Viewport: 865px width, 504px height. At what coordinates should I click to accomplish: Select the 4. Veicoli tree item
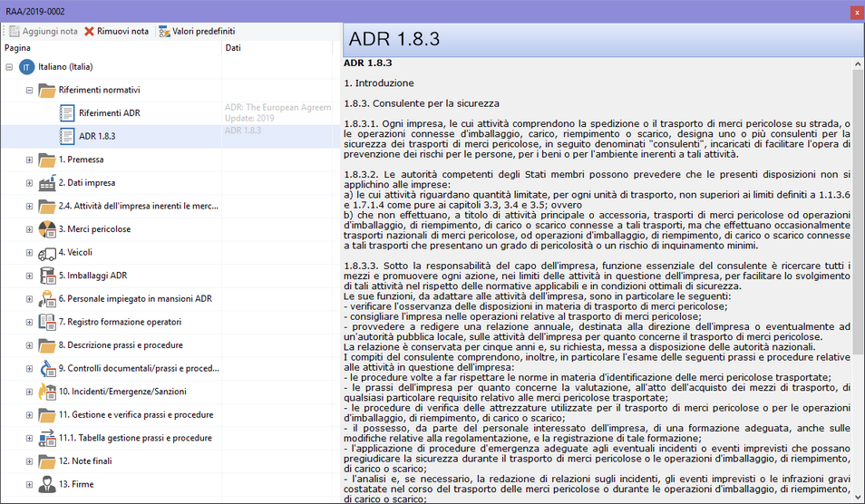pyautogui.click(x=75, y=253)
